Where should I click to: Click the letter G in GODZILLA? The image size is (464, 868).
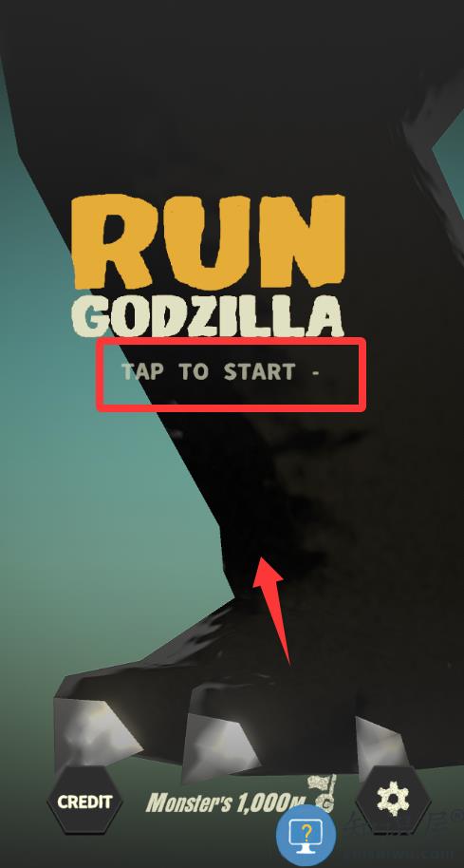pos(90,317)
